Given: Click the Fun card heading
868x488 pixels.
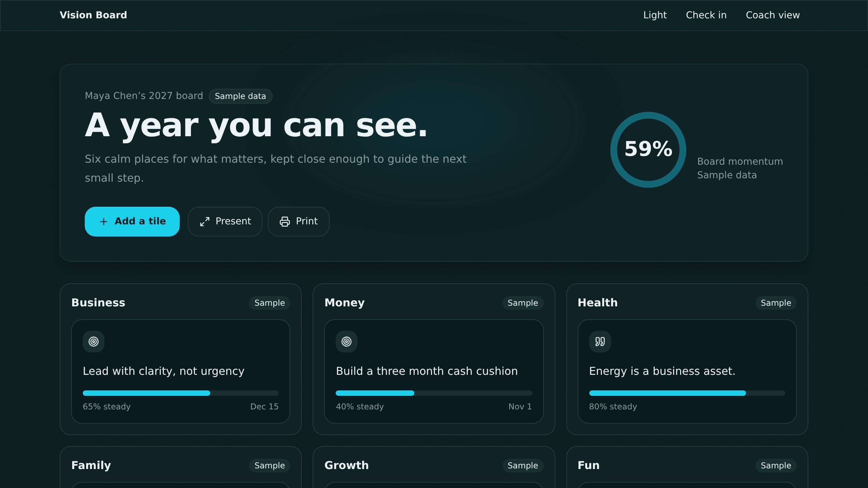Looking at the screenshot, I should click(588, 465).
